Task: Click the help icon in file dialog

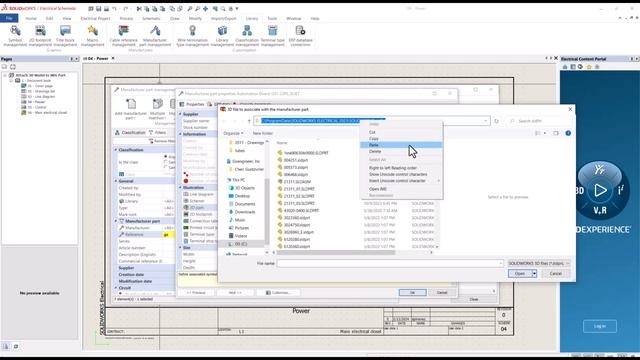Action: click(x=568, y=133)
